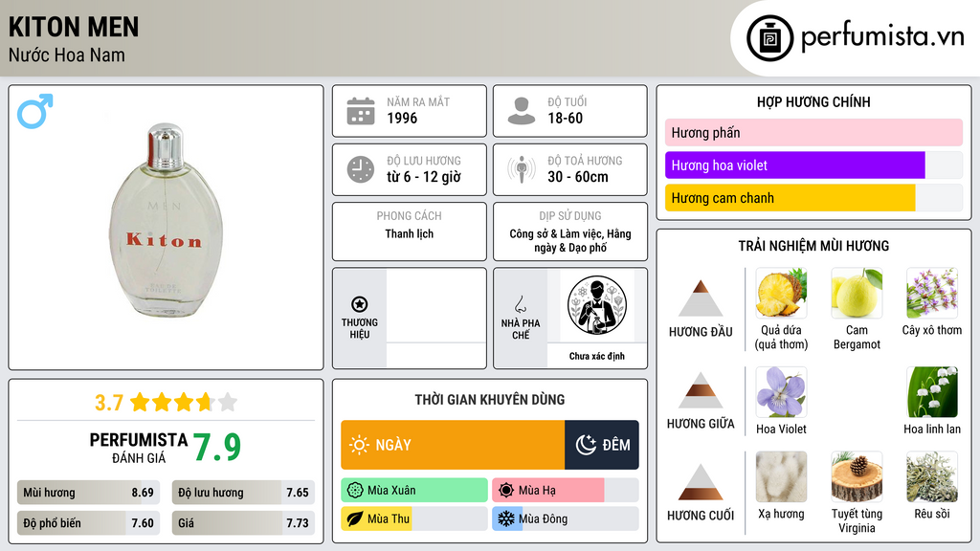Click the KITON MEN title
This screenshot has width=980, height=551.
coord(74,27)
